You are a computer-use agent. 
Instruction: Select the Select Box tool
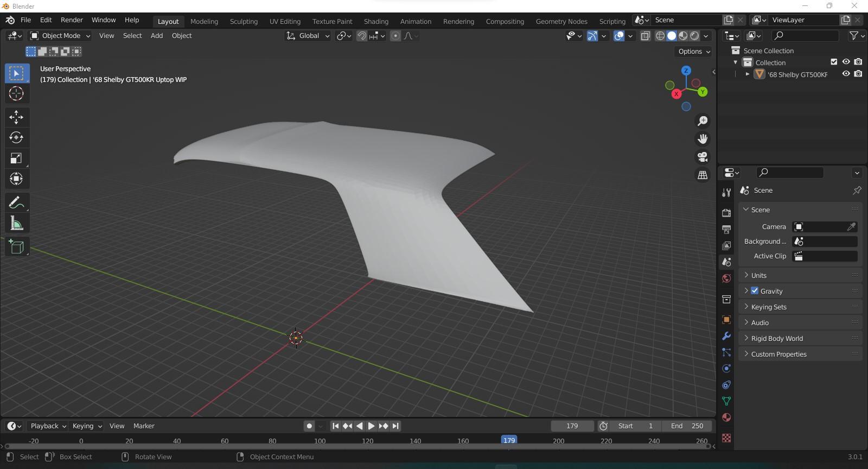(x=17, y=73)
